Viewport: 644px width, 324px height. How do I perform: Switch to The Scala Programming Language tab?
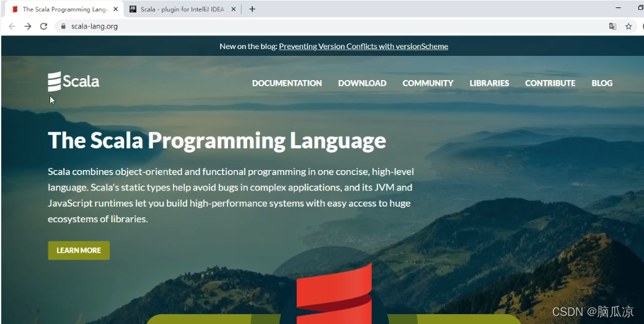pos(64,9)
